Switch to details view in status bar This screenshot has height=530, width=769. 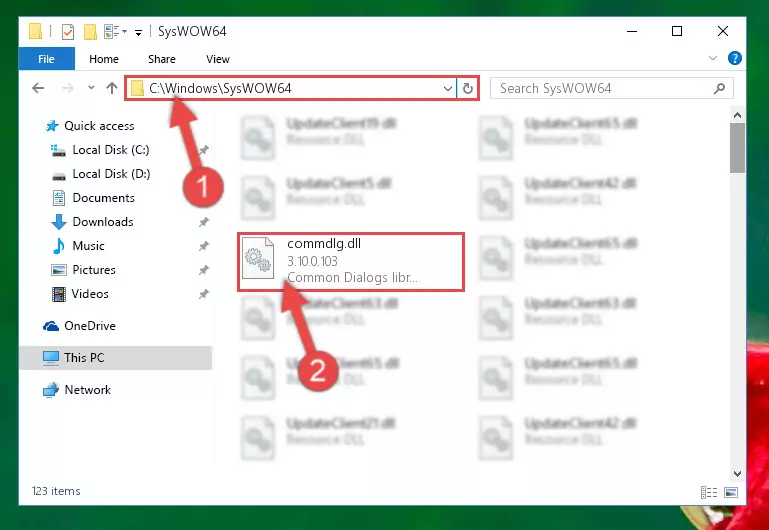(709, 492)
